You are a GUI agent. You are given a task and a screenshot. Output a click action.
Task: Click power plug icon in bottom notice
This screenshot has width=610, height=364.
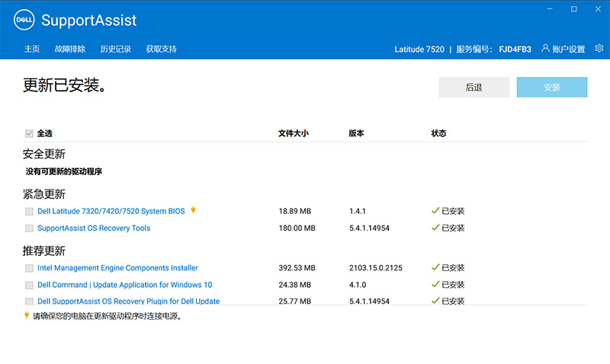click(27, 315)
